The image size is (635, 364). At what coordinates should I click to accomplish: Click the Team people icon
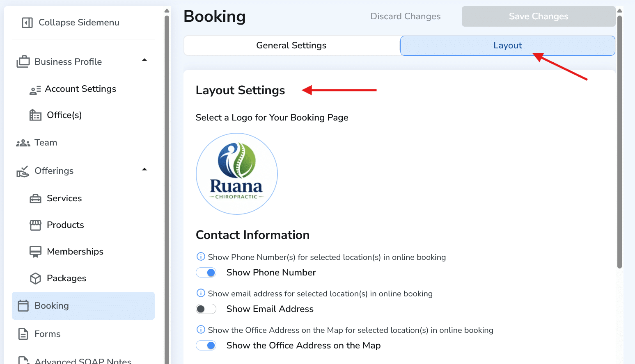tap(23, 143)
